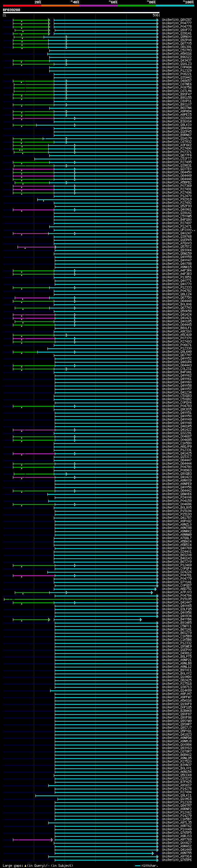Select label UniRef100_B2BAK8

(177, 711)
